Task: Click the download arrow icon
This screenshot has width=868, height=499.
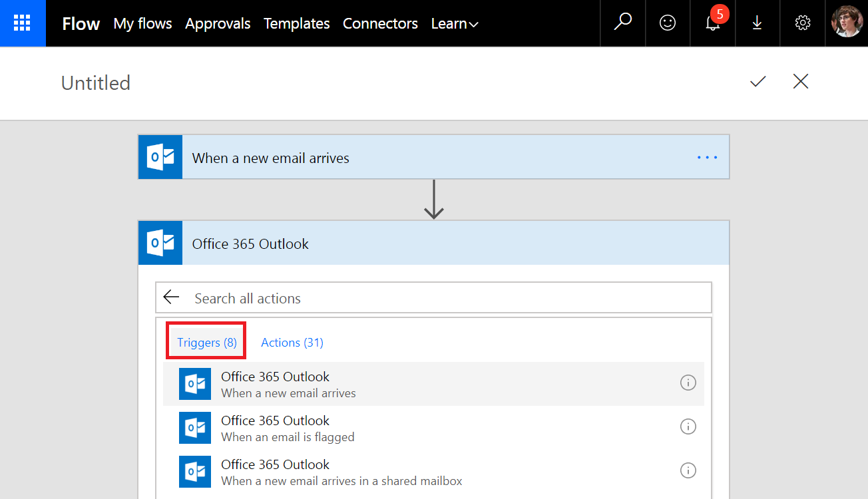Action: [757, 23]
